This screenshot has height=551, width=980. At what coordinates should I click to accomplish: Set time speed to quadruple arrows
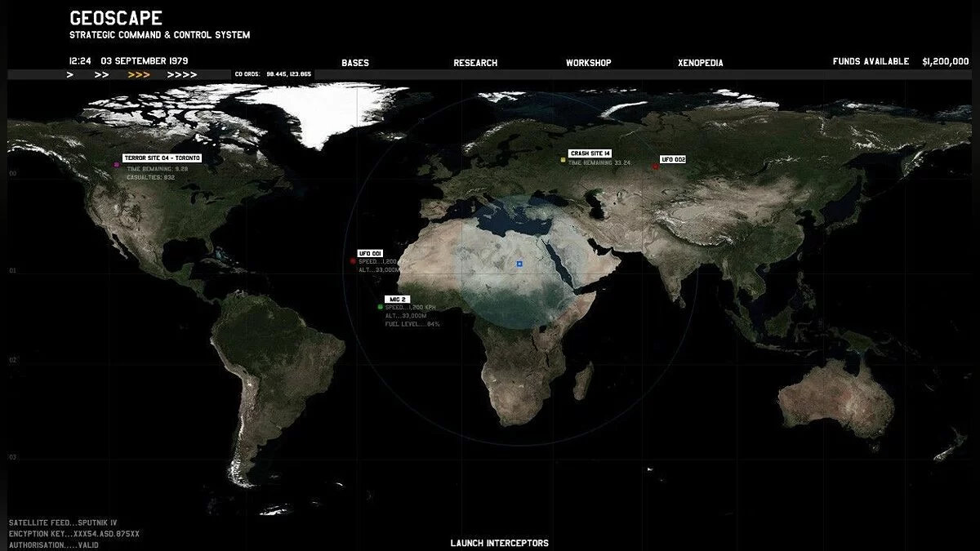click(x=182, y=74)
